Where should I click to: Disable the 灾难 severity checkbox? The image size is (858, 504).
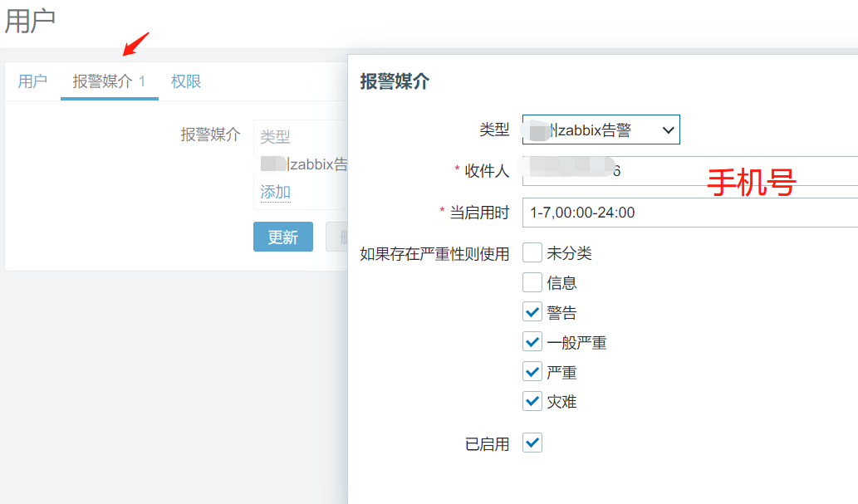point(532,402)
